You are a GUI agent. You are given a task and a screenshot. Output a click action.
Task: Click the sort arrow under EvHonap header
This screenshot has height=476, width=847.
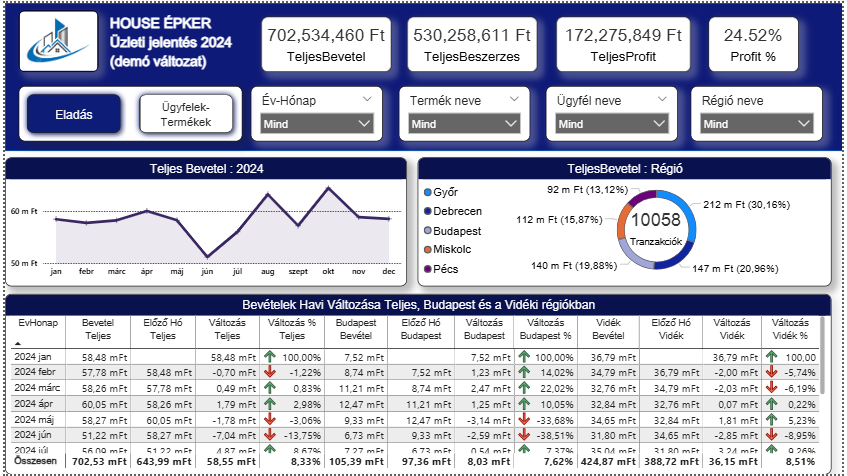[x=18, y=343]
